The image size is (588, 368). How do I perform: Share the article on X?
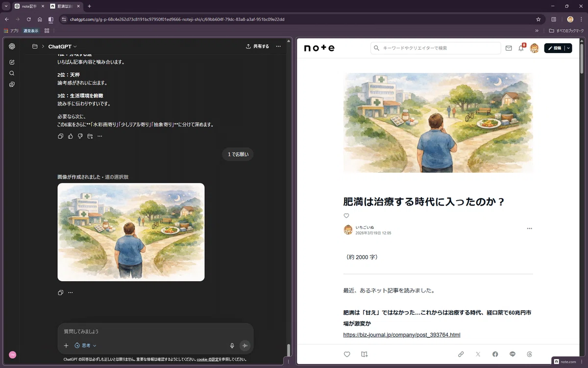pyautogui.click(x=478, y=354)
